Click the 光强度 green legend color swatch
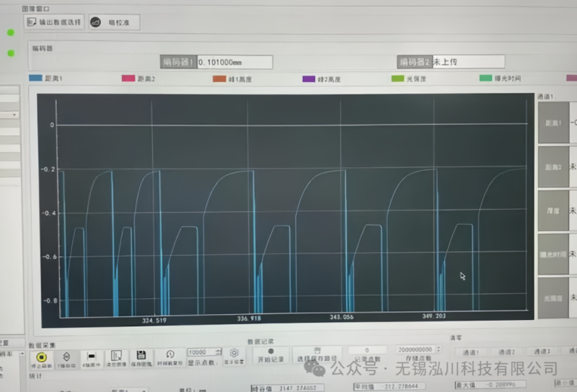 (x=396, y=78)
